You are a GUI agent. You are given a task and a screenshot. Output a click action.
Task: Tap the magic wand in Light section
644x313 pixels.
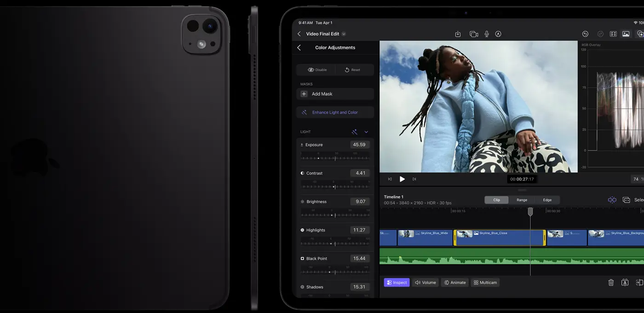(354, 132)
